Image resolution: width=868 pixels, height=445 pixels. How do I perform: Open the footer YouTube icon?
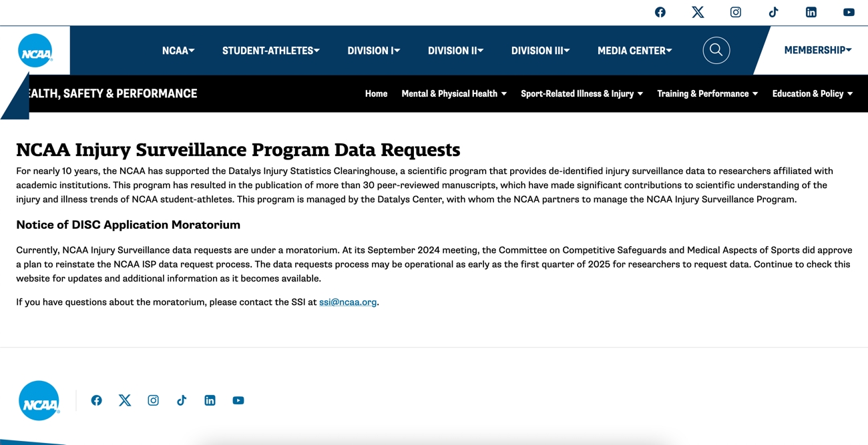pyautogui.click(x=238, y=400)
